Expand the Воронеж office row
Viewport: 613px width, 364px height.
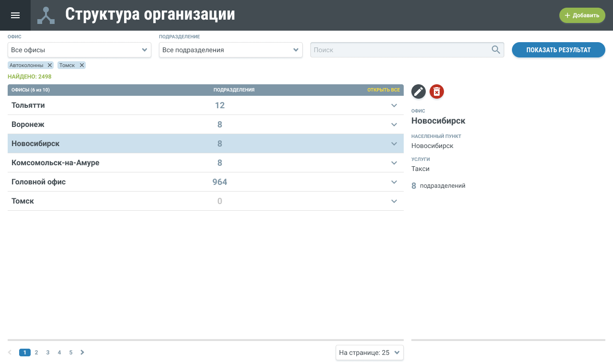394,125
